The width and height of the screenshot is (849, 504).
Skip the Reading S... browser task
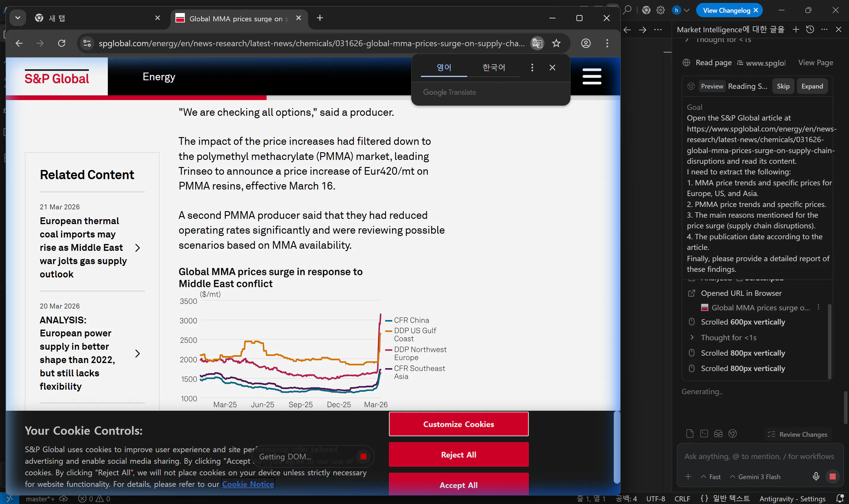click(783, 86)
